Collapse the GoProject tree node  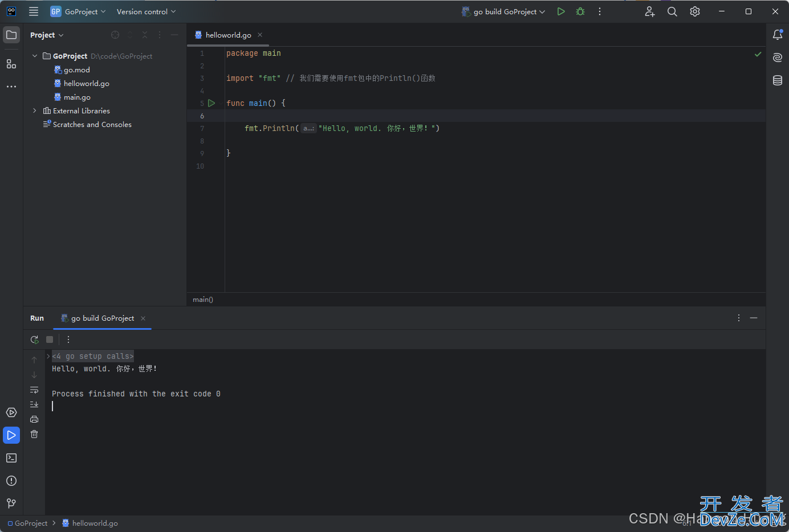pyautogui.click(x=35, y=56)
